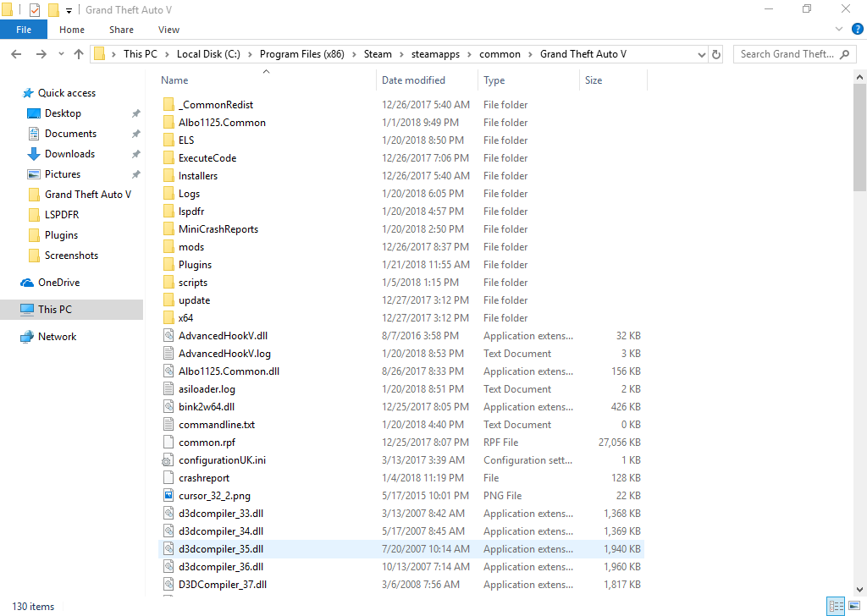Select the _CommonRedist folder icon
Viewport: 867px width, 616px height.
(x=168, y=104)
